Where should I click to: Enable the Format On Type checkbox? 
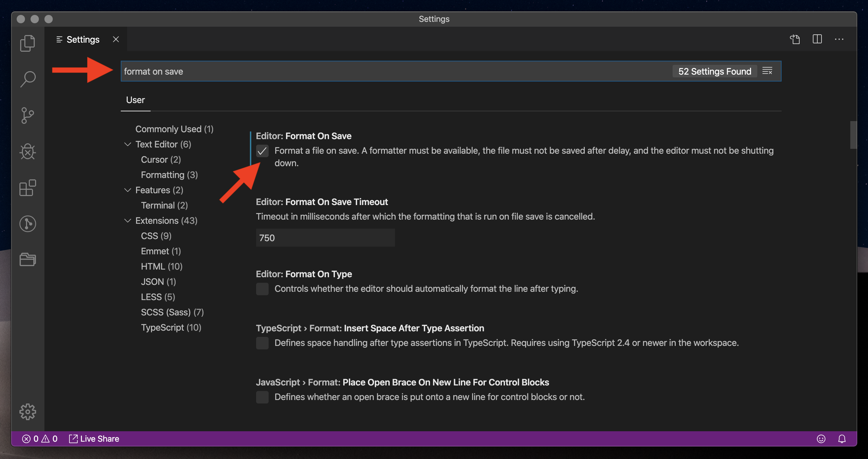point(262,289)
